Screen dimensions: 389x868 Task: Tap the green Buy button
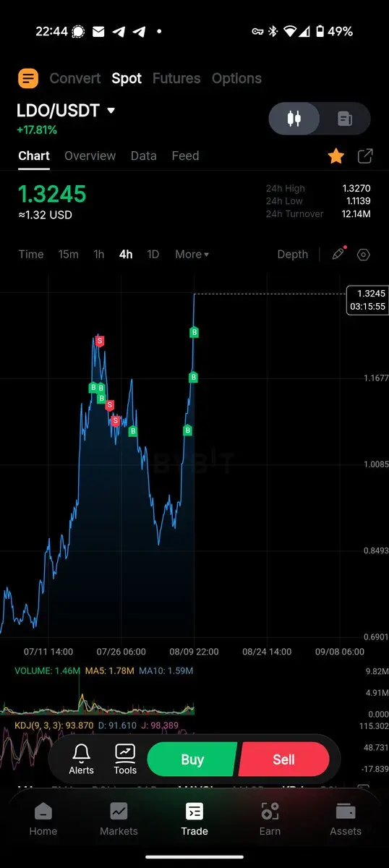[x=192, y=759]
